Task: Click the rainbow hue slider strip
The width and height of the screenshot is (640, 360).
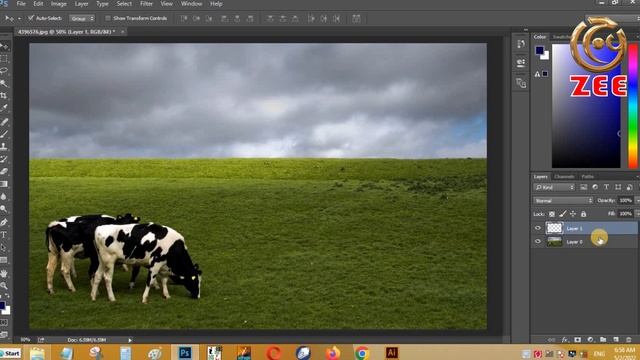Action: coord(633,106)
